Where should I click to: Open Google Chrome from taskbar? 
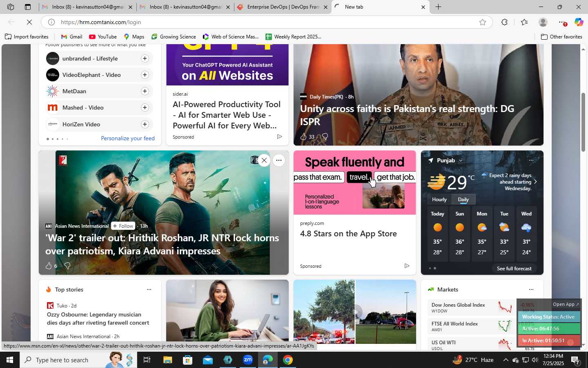click(288, 360)
